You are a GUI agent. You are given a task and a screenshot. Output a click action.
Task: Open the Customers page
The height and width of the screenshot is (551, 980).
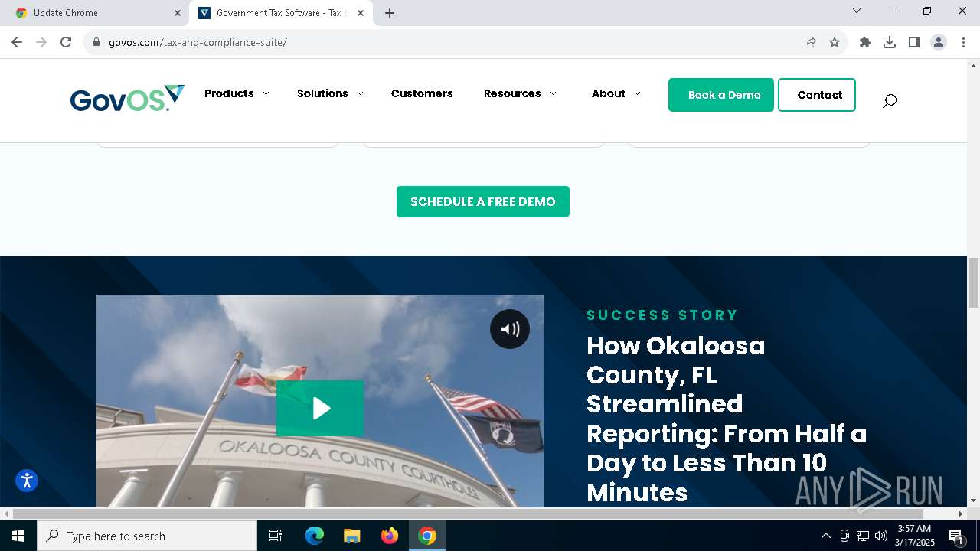[422, 93]
